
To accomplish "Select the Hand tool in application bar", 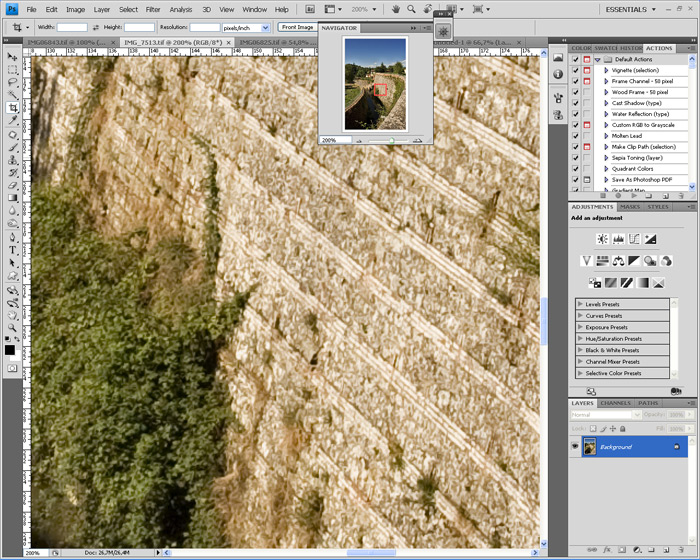I will [396, 9].
